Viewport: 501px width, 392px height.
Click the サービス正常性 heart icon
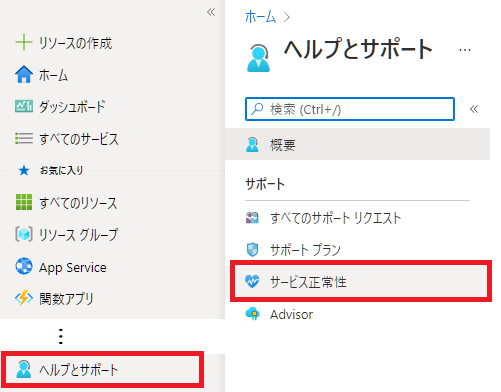tap(252, 281)
